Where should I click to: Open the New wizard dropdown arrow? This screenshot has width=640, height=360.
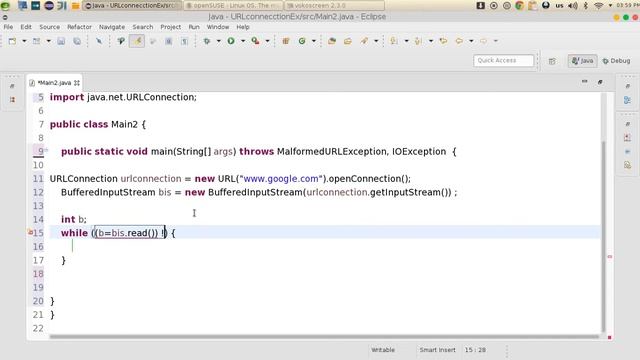[24, 41]
